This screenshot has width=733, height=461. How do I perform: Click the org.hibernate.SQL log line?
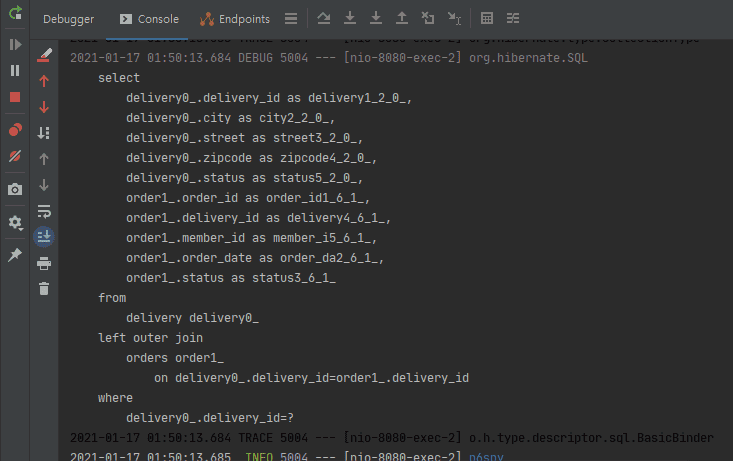(329, 58)
